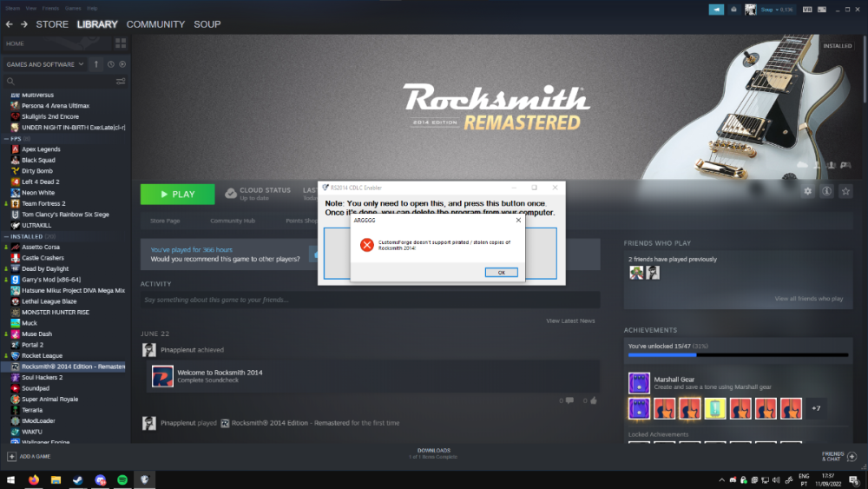Image resolution: width=868 pixels, height=489 pixels.
Task: Open the Steam menu
Action: pos(13,9)
